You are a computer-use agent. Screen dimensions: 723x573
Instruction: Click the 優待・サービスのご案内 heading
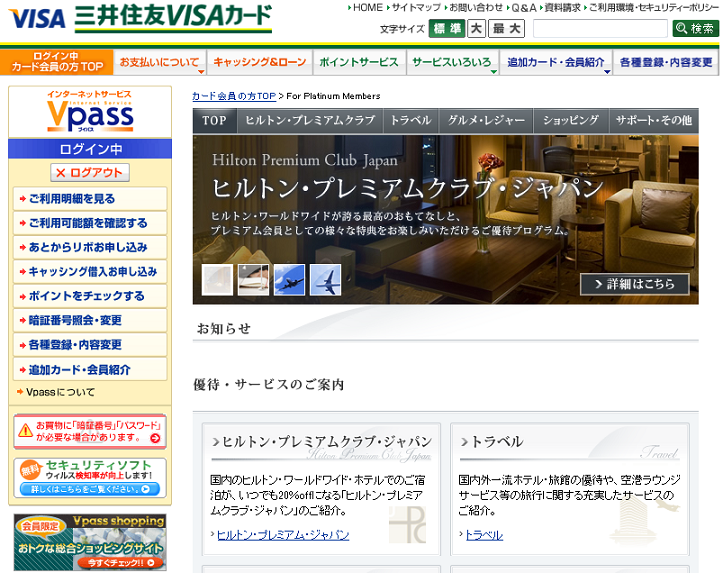click(269, 384)
